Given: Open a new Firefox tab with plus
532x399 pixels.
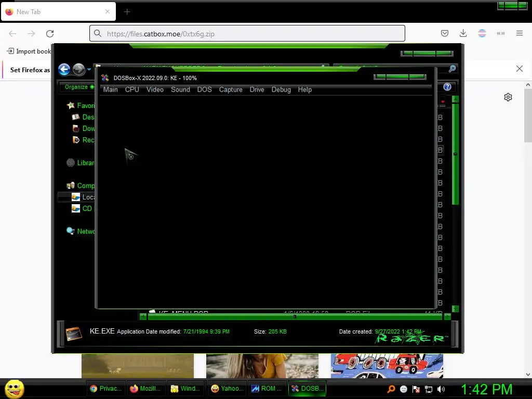Looking at the screenshot, I should click(127, 12).
